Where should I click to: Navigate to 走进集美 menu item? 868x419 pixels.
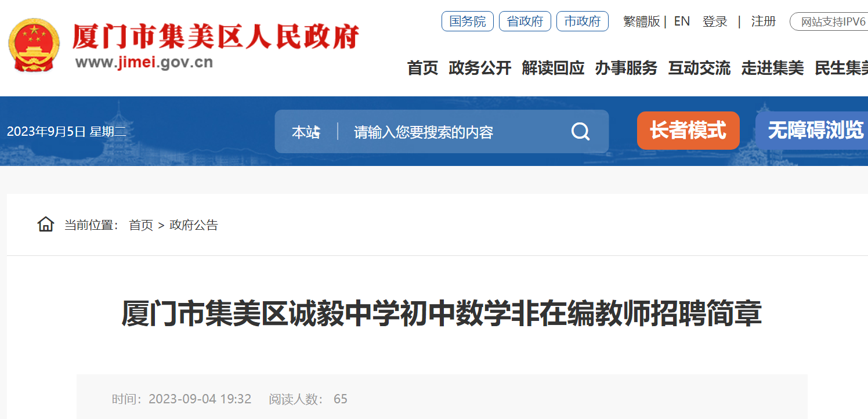[x=772, y=68]
